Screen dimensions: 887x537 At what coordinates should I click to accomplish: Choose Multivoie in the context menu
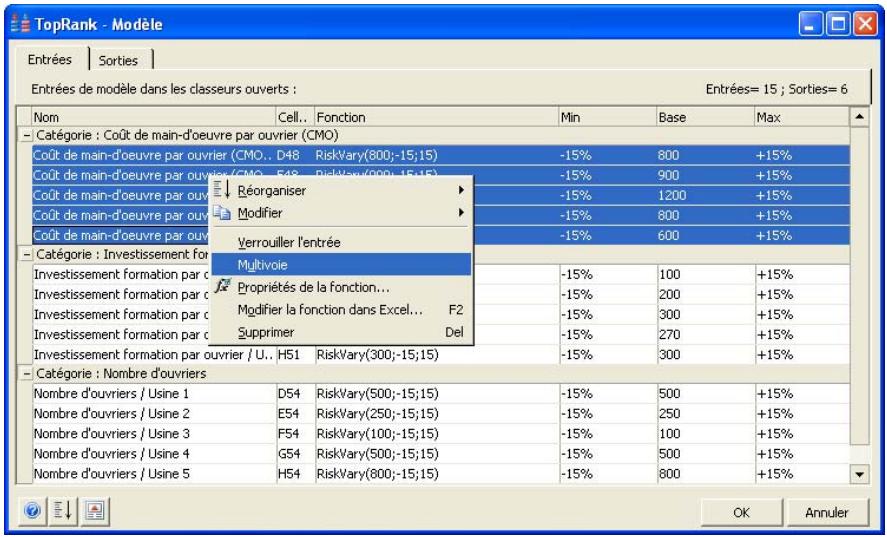[342, 264]
